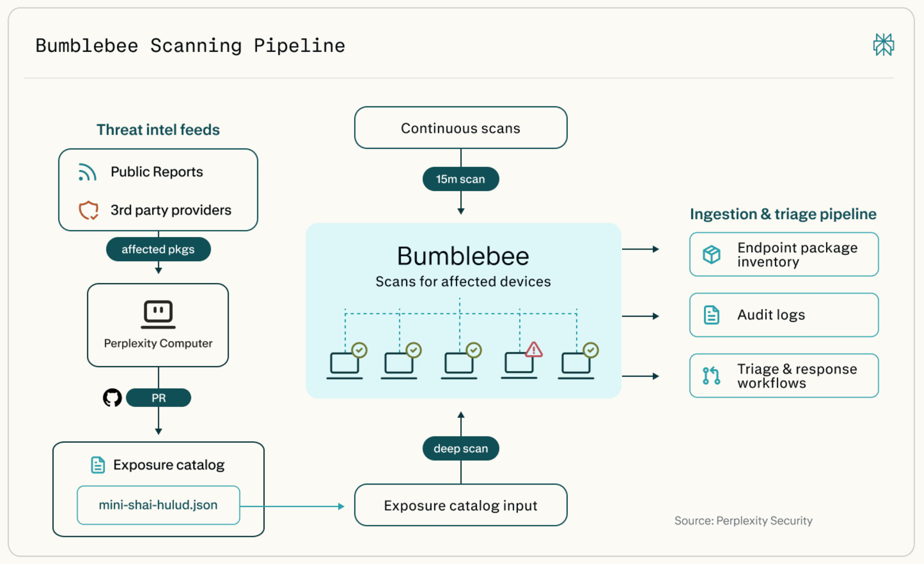The image size is (924, 564).
Task: Click the affected pkgs pill
Action: click(x=158, y=249)
